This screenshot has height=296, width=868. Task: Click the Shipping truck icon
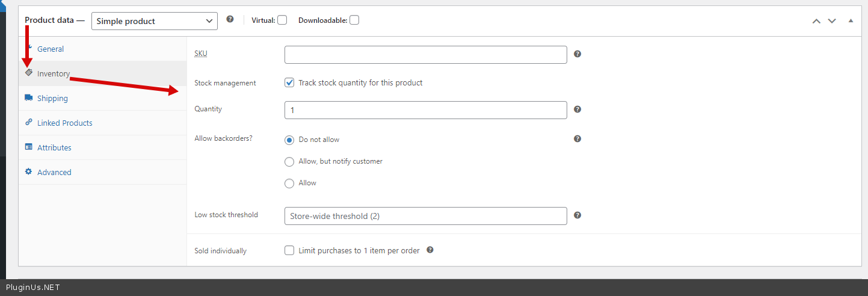coord(28,97)
